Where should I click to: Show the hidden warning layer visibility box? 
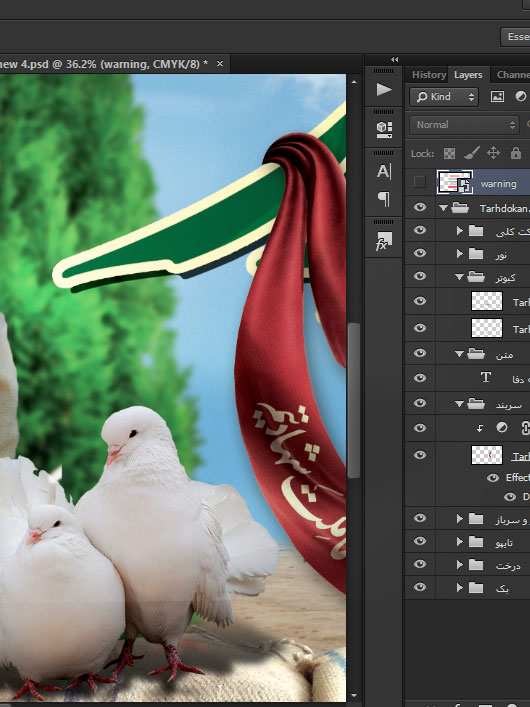pyautogui.click(x=419, y=182)
